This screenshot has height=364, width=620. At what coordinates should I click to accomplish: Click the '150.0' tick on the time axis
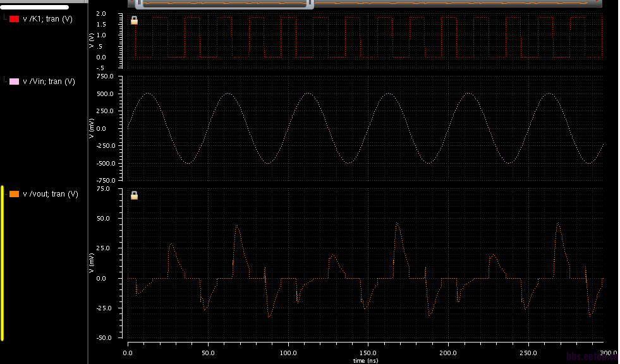(x=368, y=353)
